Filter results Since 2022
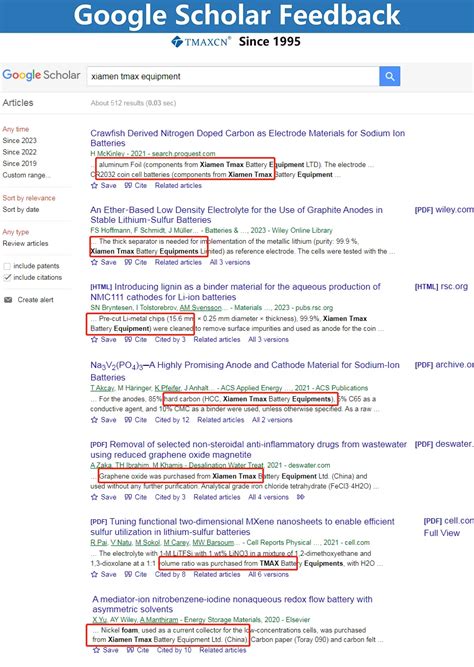The height and width of the screenshot is (667, 474). [x=20, y=152]
